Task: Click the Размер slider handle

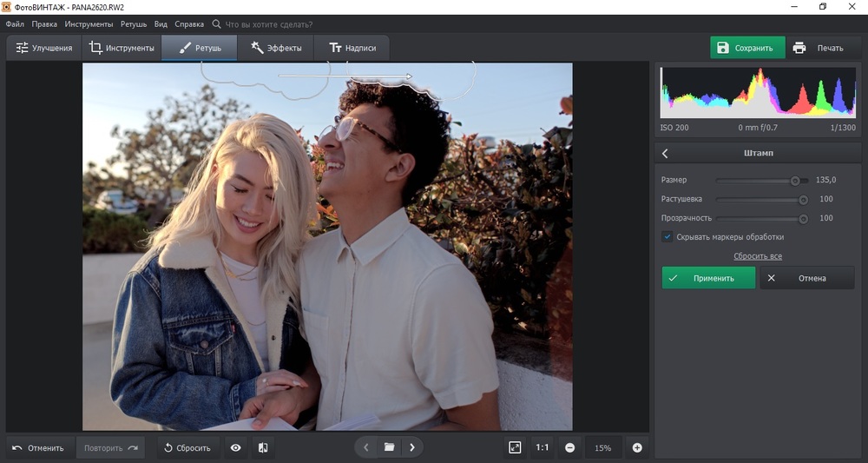Action: coord(794,181)
